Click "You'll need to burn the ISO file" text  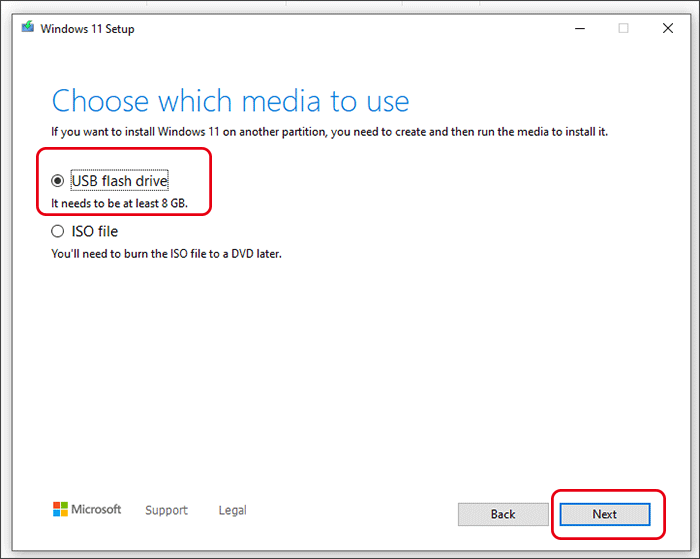click(x=167, y=254)
